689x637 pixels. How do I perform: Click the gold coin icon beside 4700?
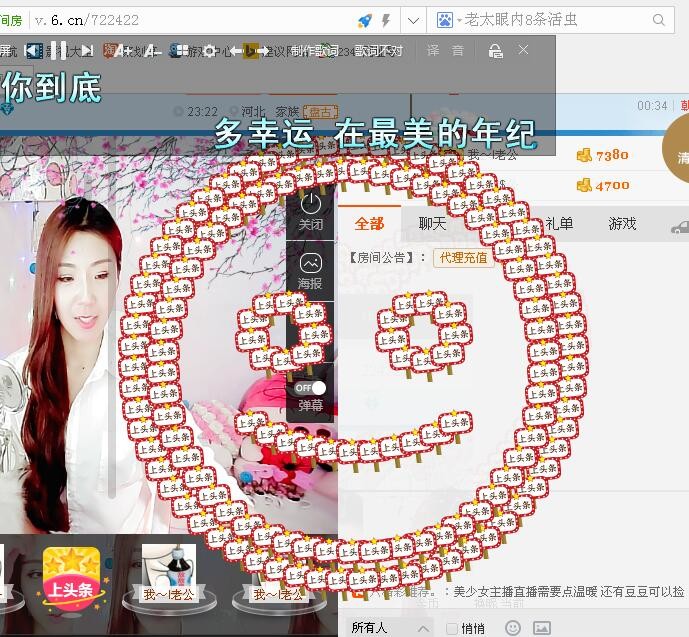pyautogui.click(x=584, y=185)
